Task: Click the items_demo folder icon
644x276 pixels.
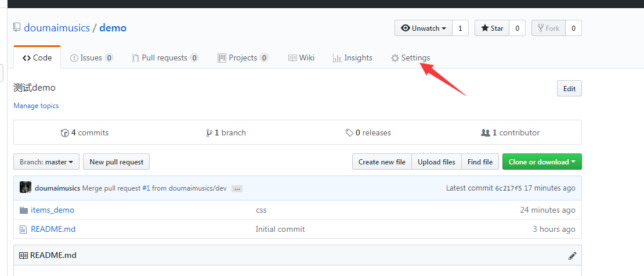Action: pyautogui.click(x=24, y=210)
